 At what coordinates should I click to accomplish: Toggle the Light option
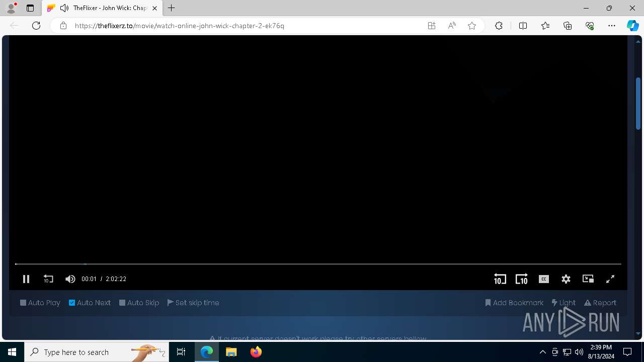pos(563,303)
